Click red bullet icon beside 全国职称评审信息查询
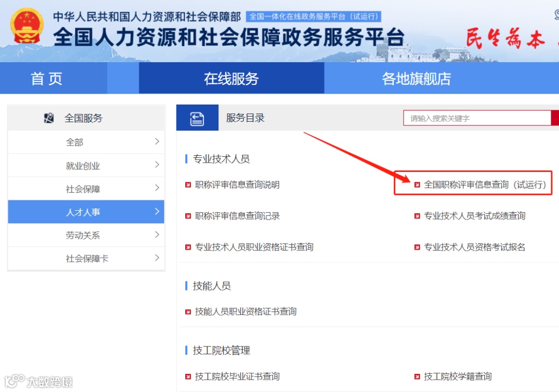This screenshot has width=559, height=392. (x=417, y=185)
